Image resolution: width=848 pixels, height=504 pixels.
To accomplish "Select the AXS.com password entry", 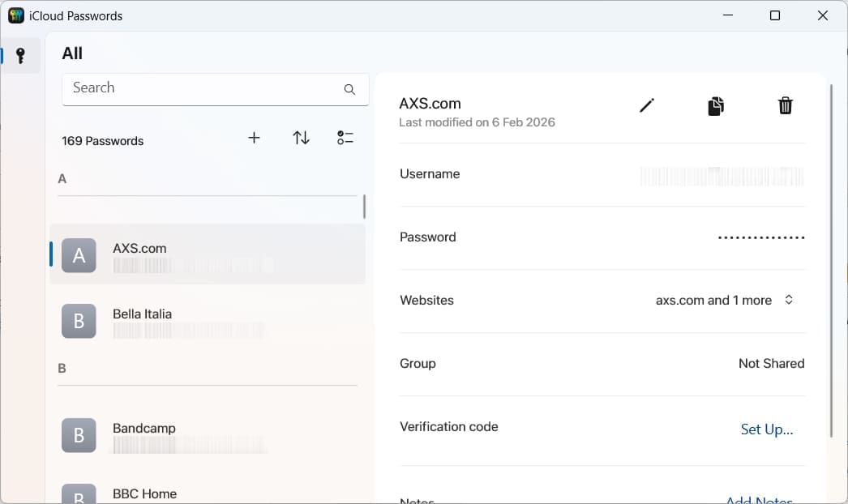I will coord(208,254).
